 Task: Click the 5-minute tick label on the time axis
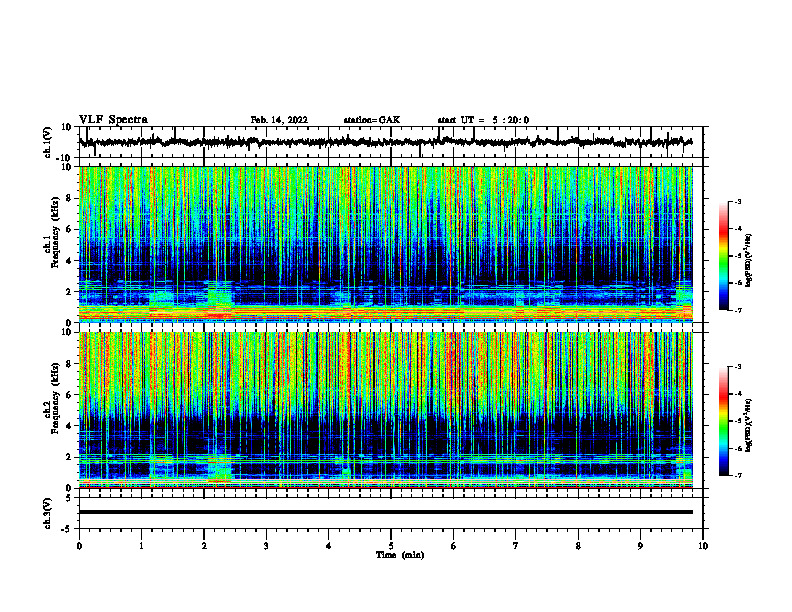coord(391,546)
